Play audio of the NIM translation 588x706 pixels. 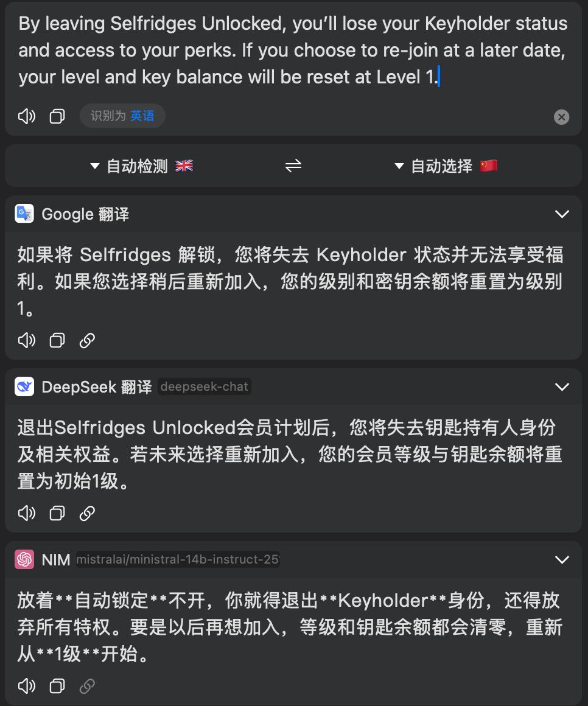pos(27,686)
